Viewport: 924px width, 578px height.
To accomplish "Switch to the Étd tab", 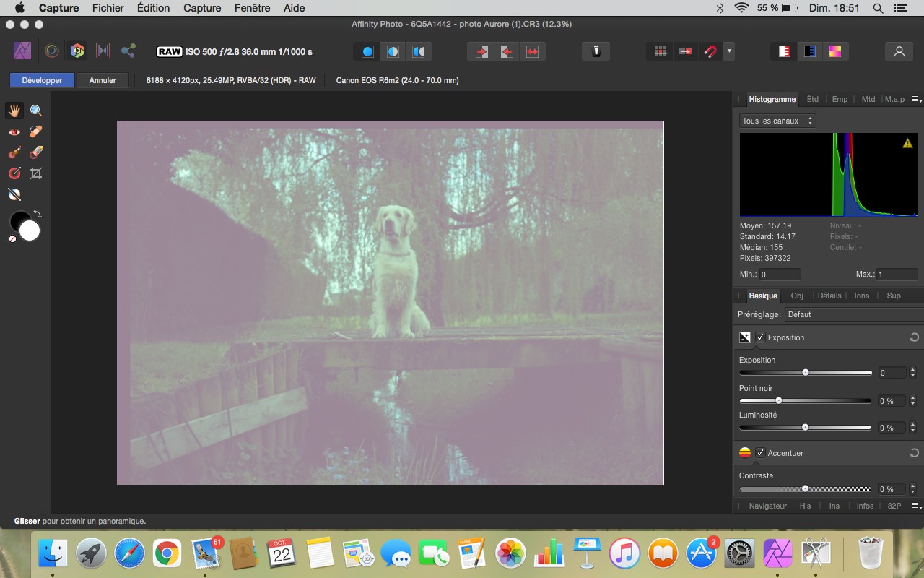I will [x=813, y=99].
